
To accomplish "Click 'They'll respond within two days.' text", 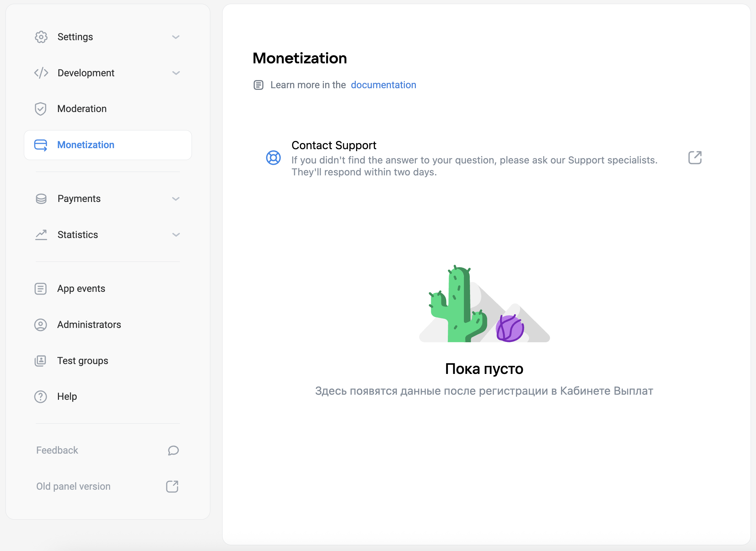I will 364,172.
